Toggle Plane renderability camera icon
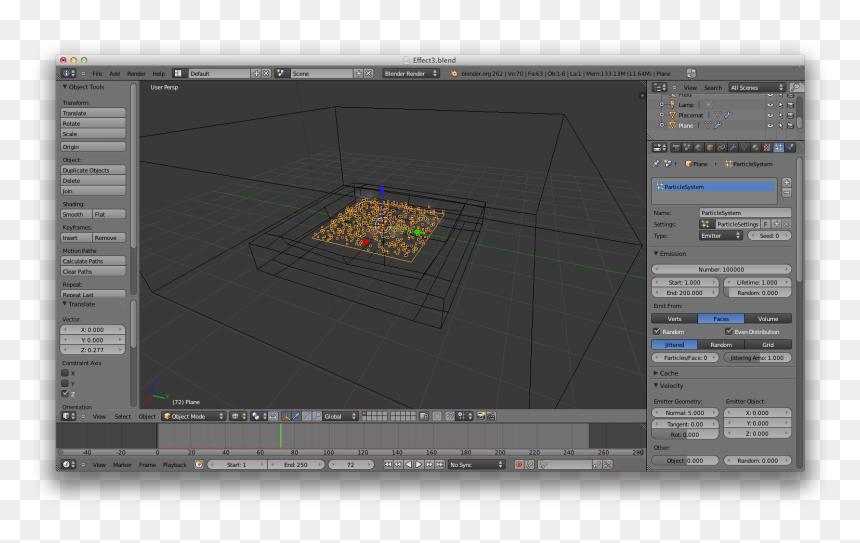 click(x=790, y=126)
